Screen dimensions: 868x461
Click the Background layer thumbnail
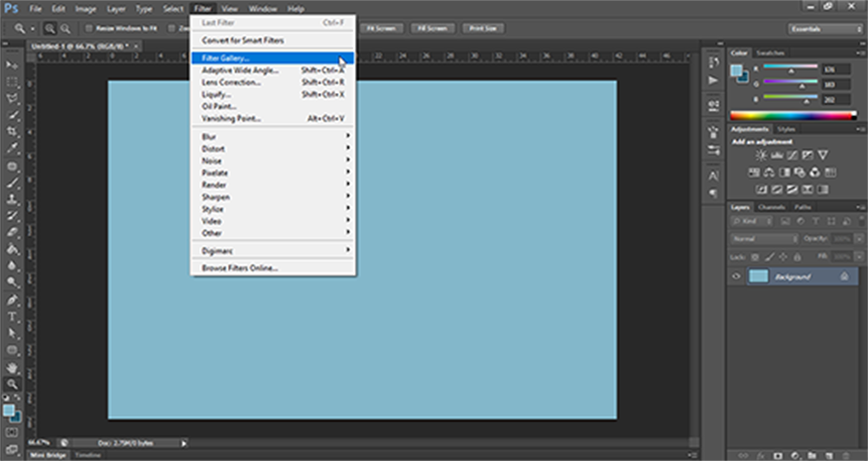pyautogui.click(x=759, y=277)
